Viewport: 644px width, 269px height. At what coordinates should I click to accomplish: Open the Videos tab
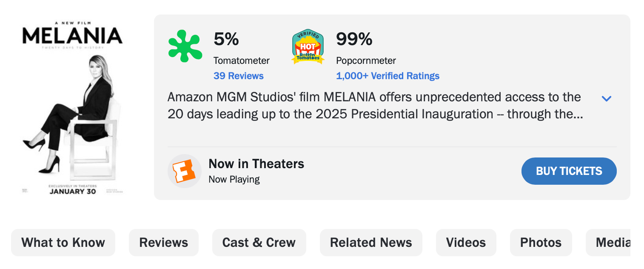466,243
